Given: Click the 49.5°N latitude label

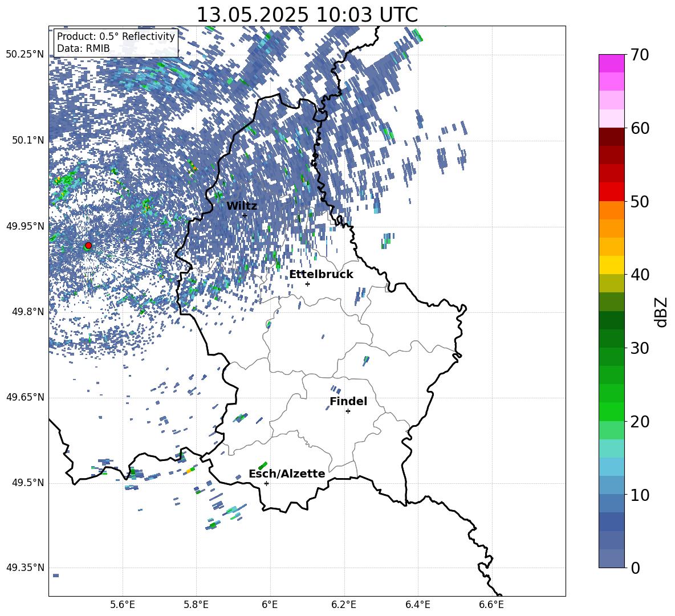Looking at the screenshot, I should point(27,483).
